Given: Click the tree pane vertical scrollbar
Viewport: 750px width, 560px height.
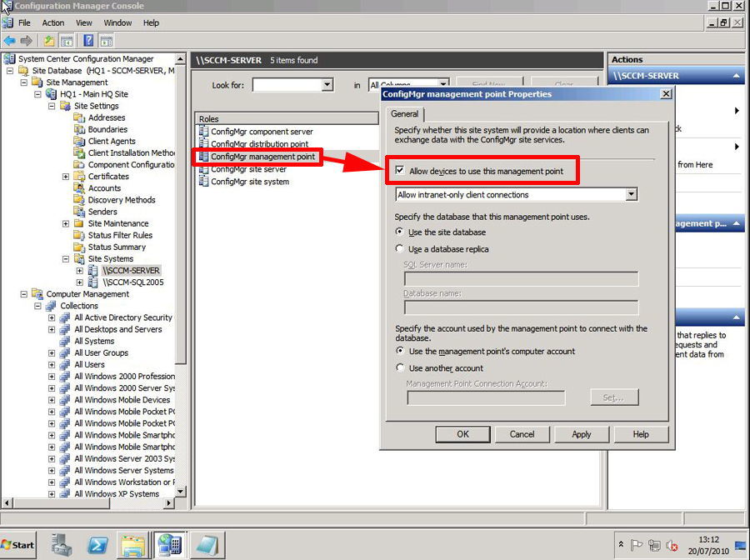Looking at the screenshot, I should pos(180,215).
